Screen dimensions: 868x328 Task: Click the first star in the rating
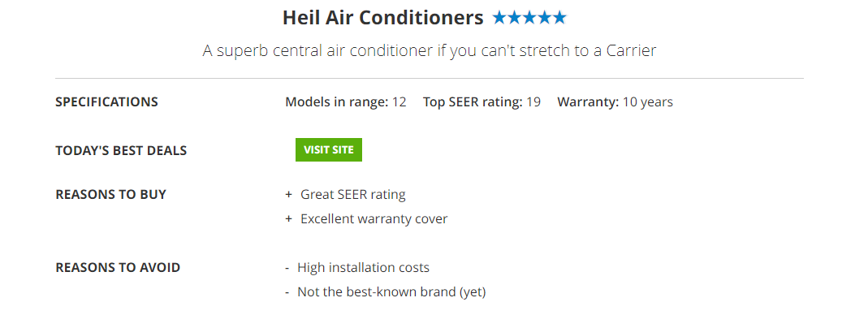pos(499,17)
